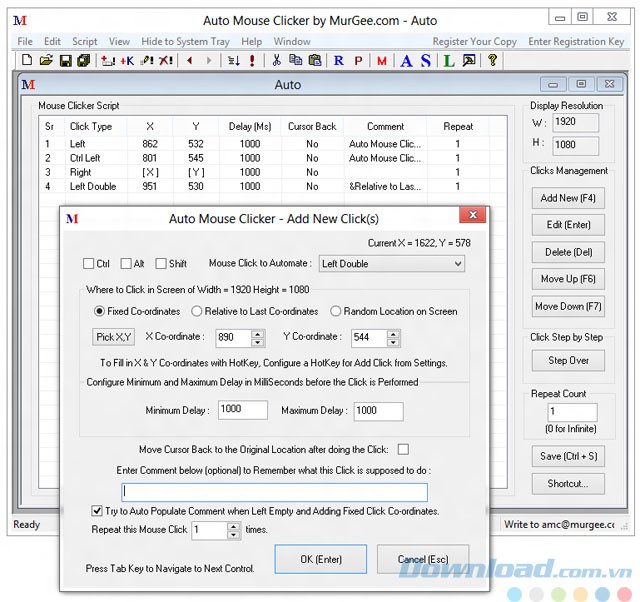Open the File menu
640x602 pixels.
25,41
